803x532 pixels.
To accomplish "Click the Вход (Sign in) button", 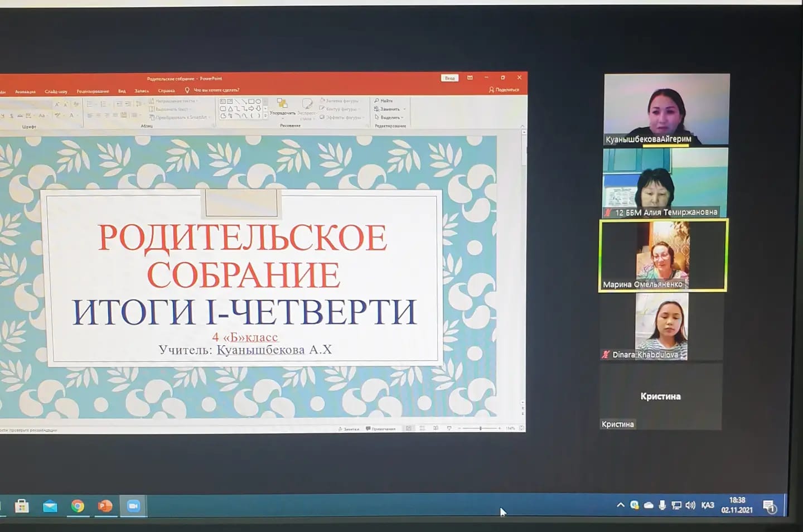I will pos(449,78).
